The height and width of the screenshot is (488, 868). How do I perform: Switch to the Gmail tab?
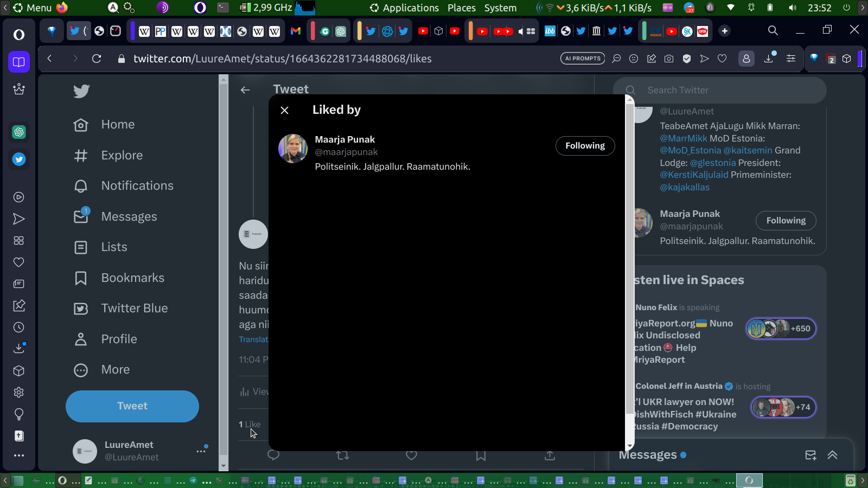[296, 31]
